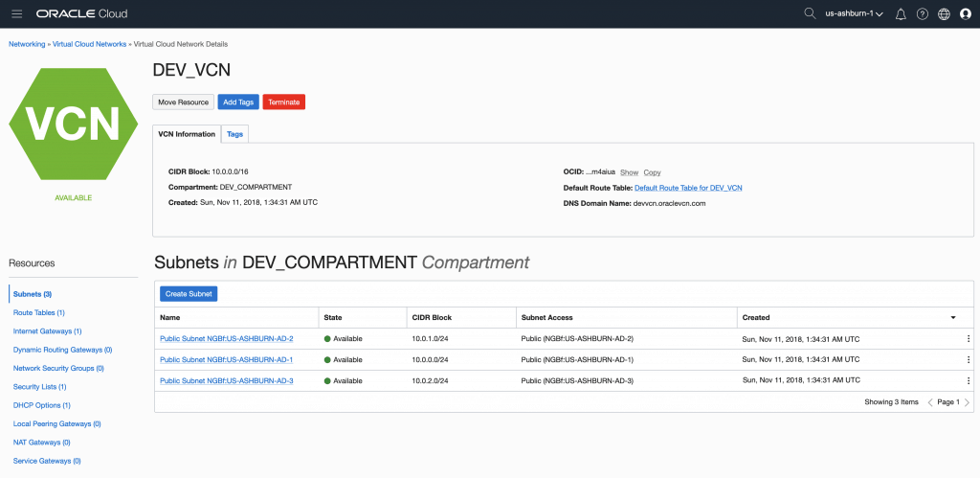Viewport: 980px width, 478px height.
Task: Click the Add Tags button
Action: (x=237, y=102)
